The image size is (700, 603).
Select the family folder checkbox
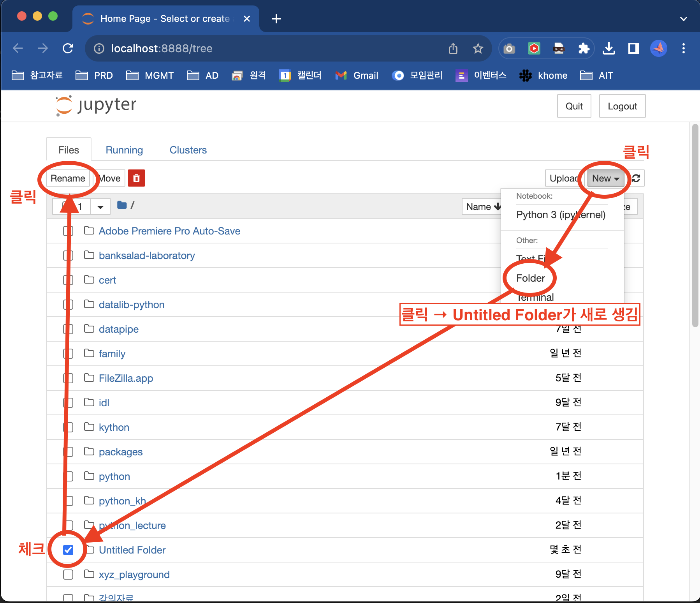tap(68, 354)
